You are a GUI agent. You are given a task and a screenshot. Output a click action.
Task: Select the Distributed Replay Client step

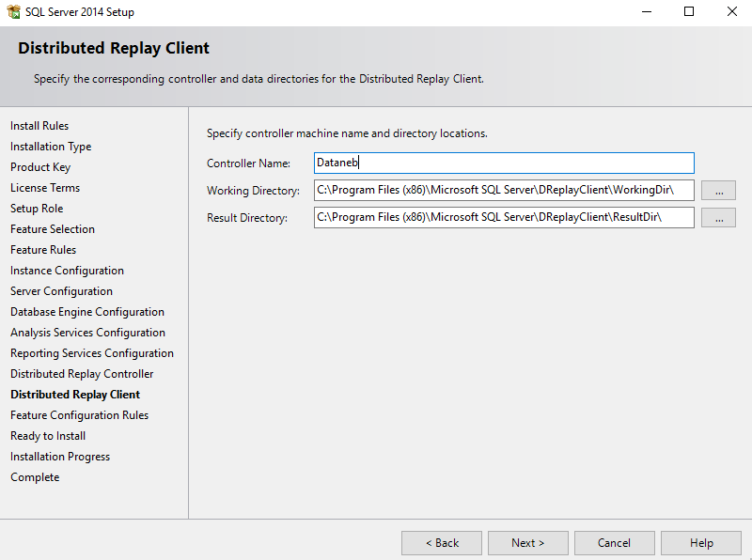coord(75,394)
